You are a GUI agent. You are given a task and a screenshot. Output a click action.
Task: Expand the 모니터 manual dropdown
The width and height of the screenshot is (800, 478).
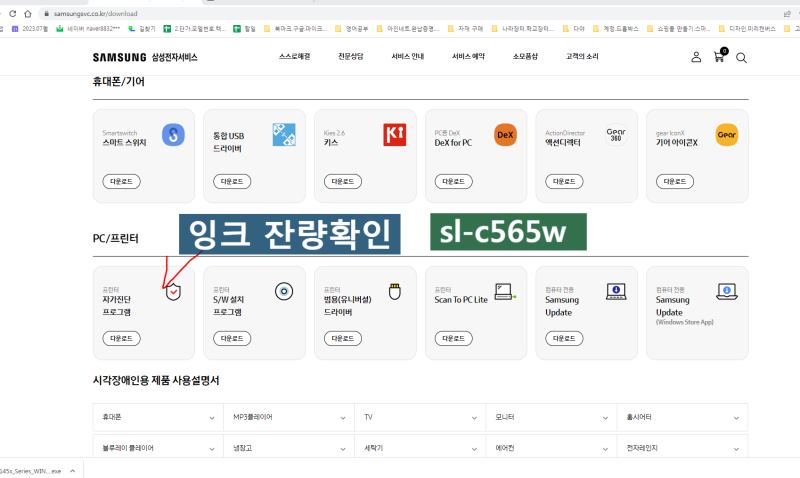tap(551, 417)
